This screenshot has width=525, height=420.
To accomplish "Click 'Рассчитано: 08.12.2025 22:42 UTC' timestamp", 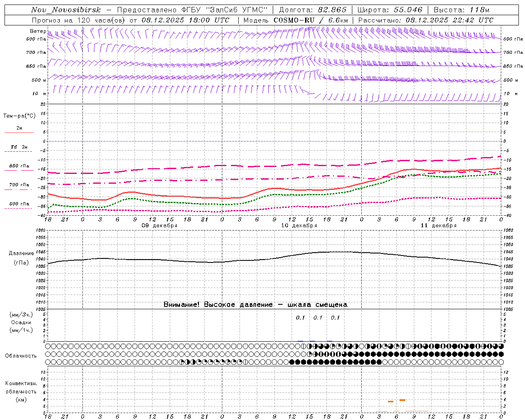I will (426, 20).
